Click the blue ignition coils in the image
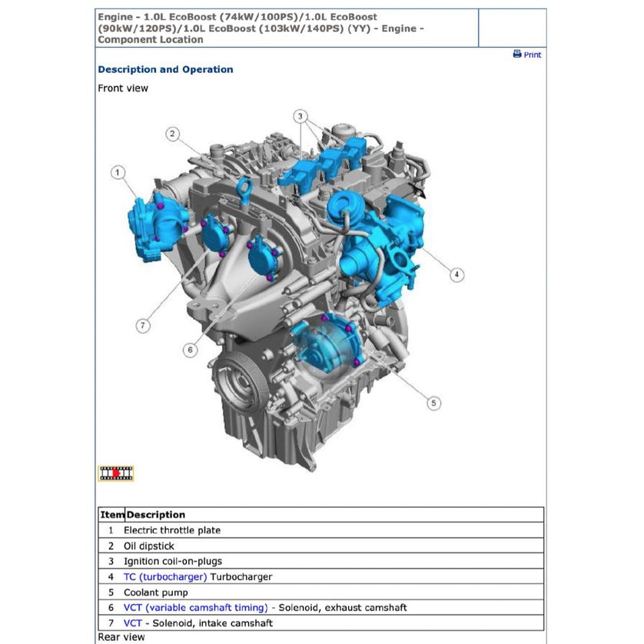This screenshot has height=644, width=644. (x=324, y=164)
